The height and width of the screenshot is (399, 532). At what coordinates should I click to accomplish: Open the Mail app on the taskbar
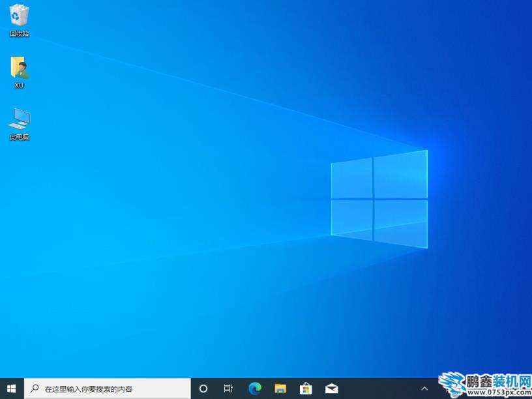[x=331, y=389]
